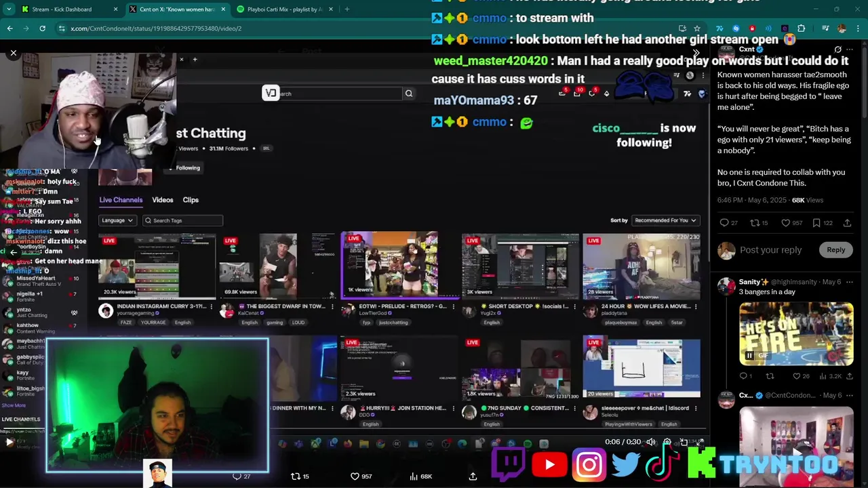Share Sanity's reply
This screenshot has height=488, width=868.
click(x=850, y=376)
